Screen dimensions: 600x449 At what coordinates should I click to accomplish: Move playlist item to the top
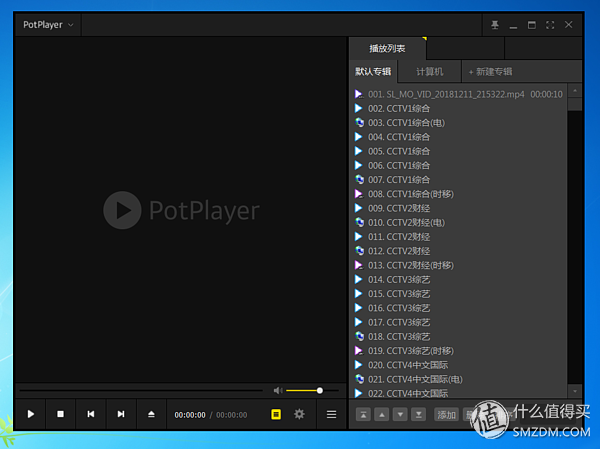pyautogui.click(x=362, y=414)
